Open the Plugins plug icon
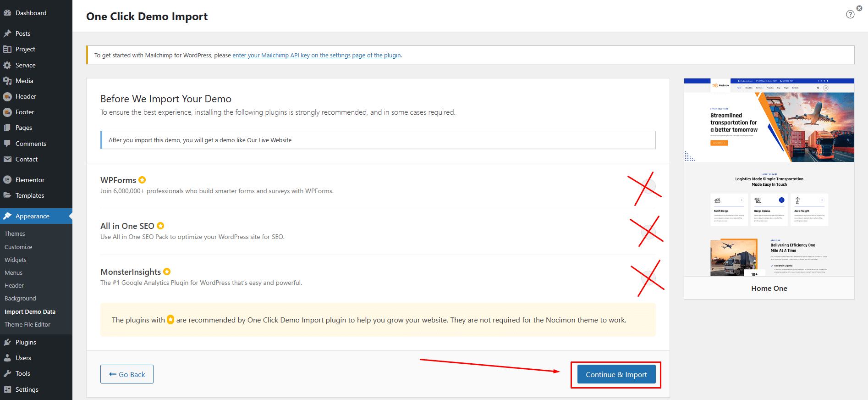 tap(7, 342)
